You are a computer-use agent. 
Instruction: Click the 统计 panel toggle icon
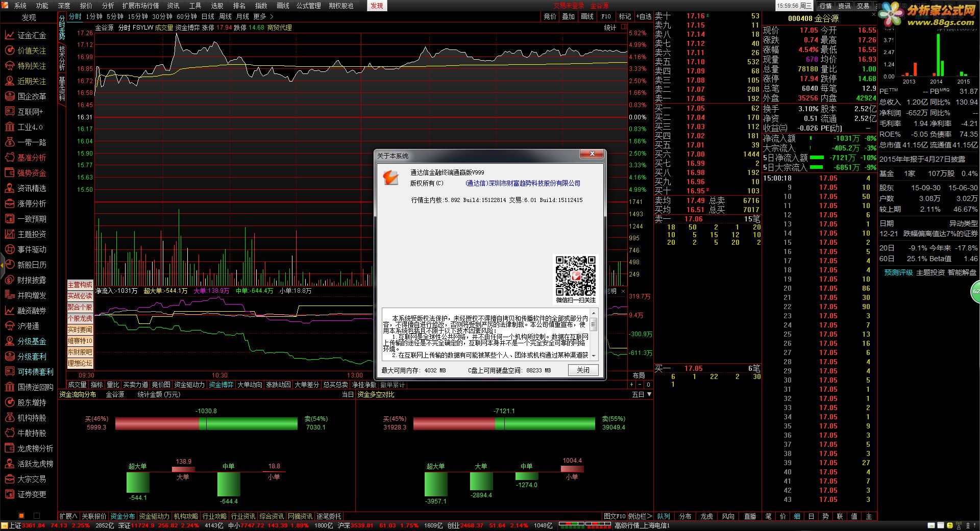pos(624,28)
